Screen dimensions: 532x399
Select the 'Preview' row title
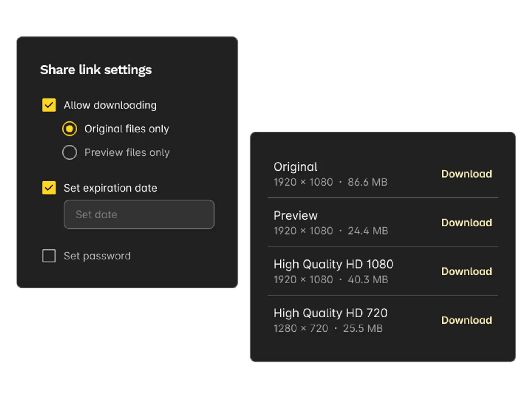296,216
